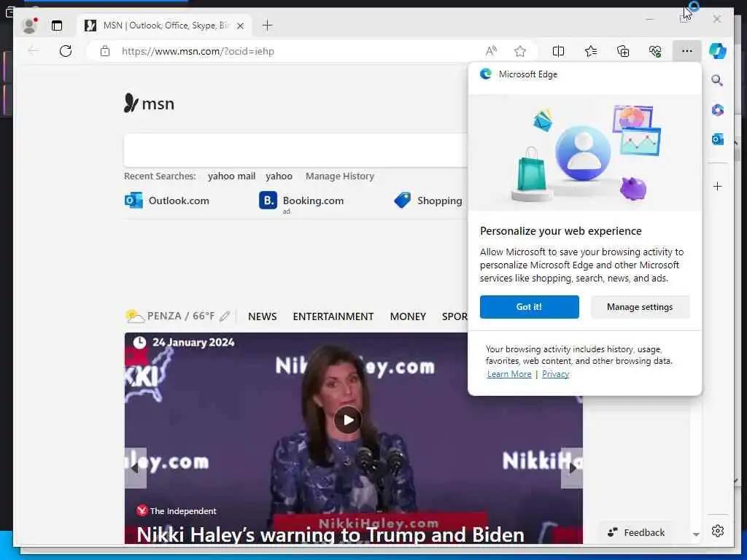Open sidebar search magnifier
Screen dimensions: 747x560
(x=717, y=80)
